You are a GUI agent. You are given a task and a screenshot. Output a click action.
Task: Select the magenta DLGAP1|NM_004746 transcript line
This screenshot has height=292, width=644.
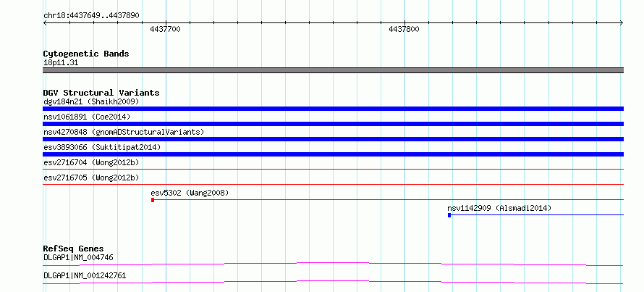(x=333, y=264)
